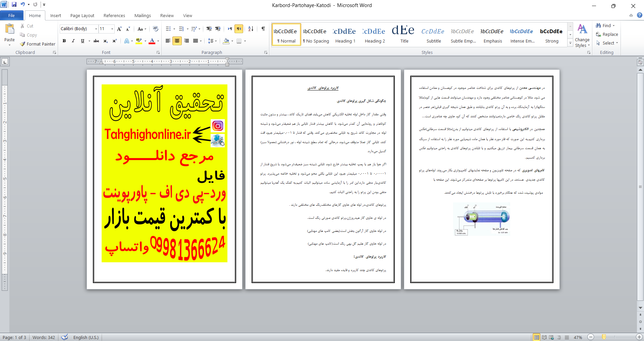Click the Select Browse Object circle button
Viewport: 644px width, 341px height.
(x=640, y=322)
